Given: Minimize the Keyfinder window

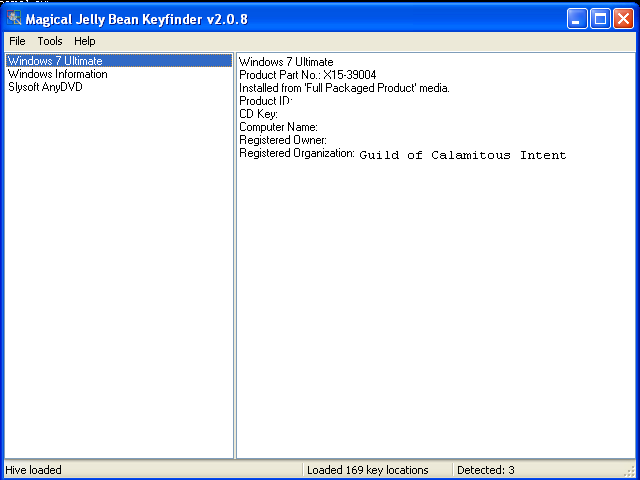Looking at the screenshot, I should coord(578,18).
